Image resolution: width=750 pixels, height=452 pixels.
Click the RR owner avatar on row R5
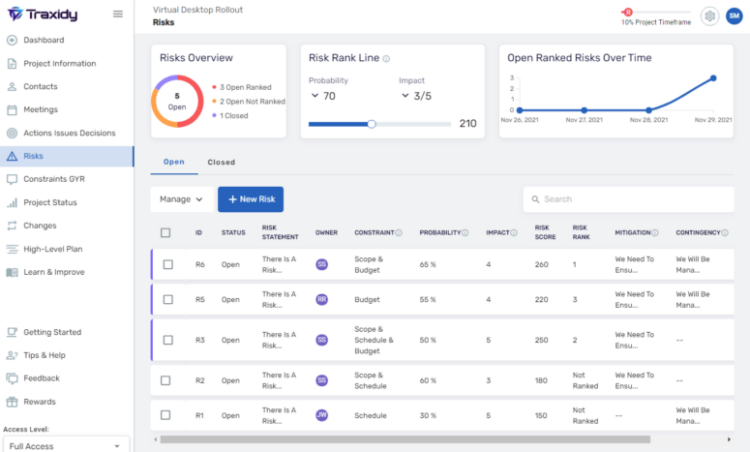coord(322,299)
